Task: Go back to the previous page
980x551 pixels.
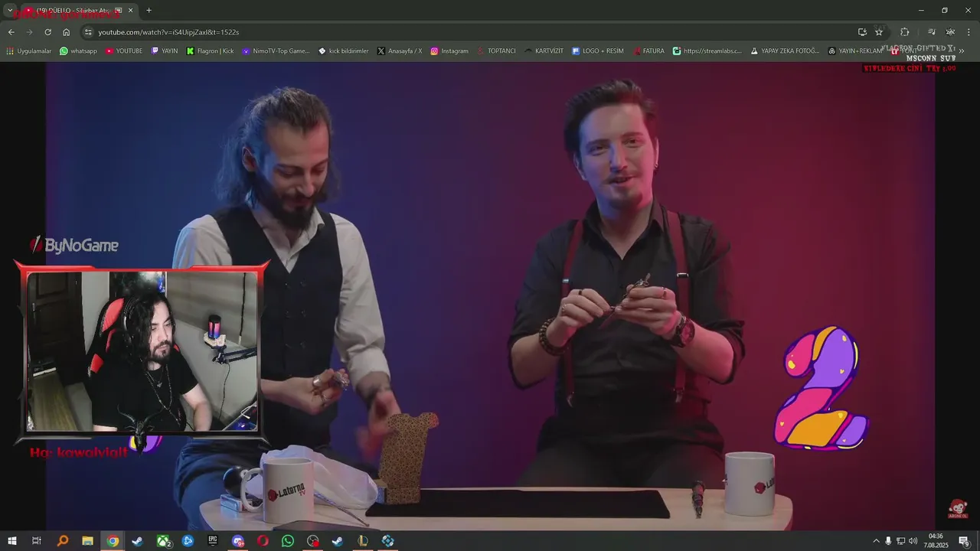Action: 11,32
